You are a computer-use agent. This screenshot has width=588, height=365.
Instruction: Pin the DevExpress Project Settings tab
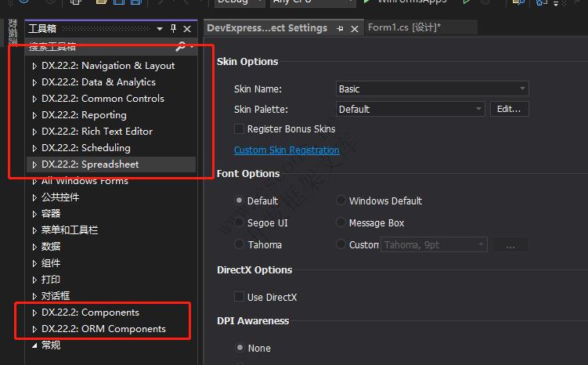tap(340, 28)
